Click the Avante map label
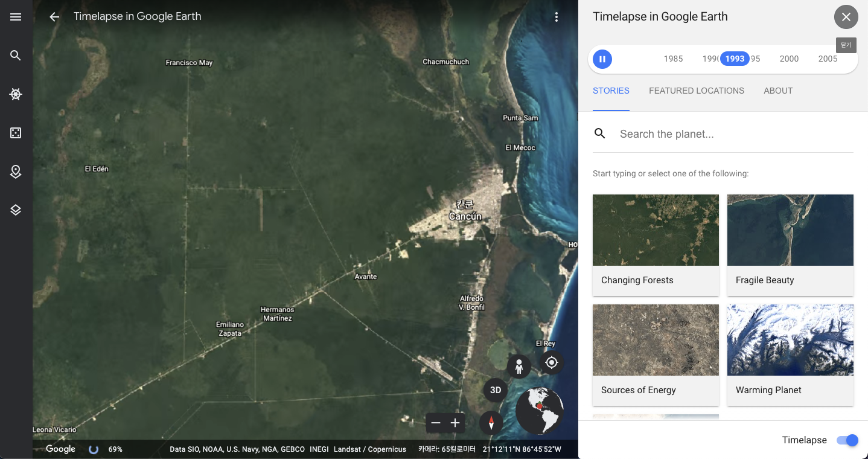This screenshot has height=459, width=868. [366, 277]
